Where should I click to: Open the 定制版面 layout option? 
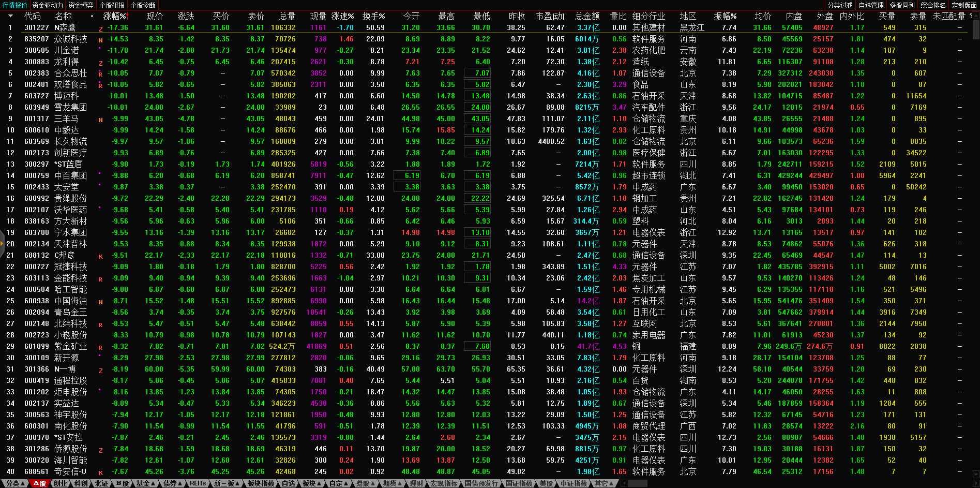(x=964, y=5)
